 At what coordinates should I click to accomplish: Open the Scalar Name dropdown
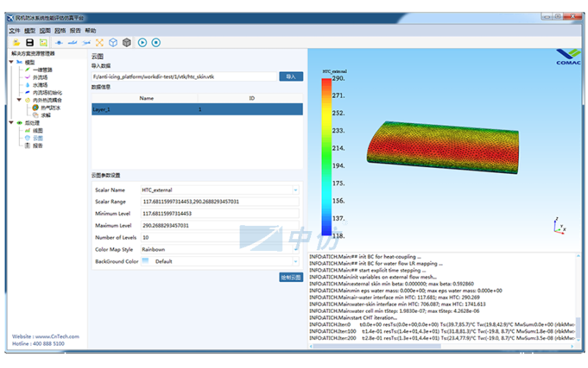(x=295, y=190)
